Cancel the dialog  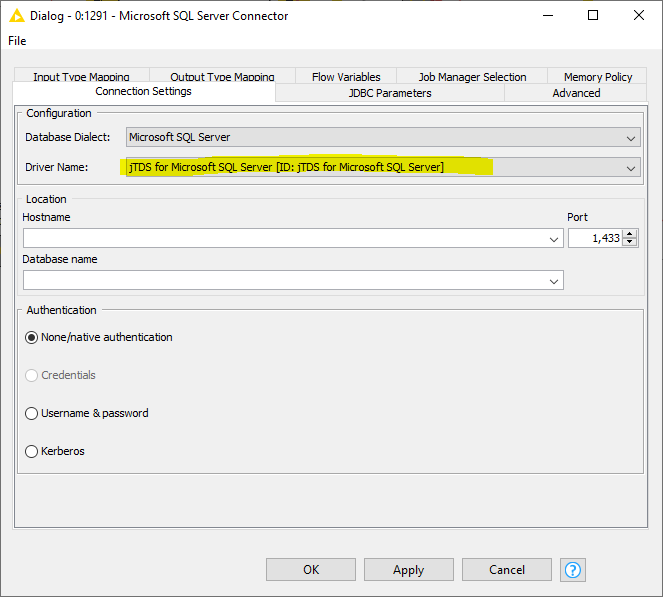pyautogui.click(x=507, y=569)
